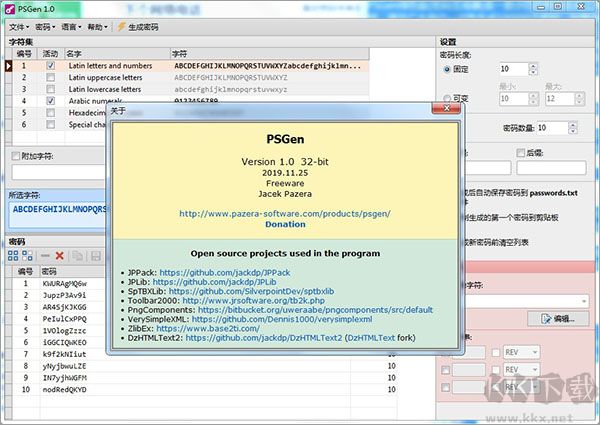Screen dimensions: 600x425
Task: Enable Latin lowercase letters charset
Action: click(51, 89)
